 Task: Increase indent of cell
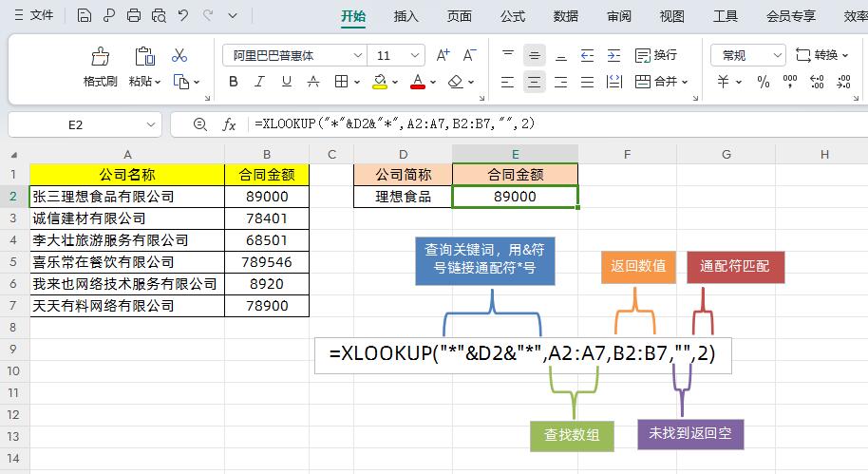[613, 55]
